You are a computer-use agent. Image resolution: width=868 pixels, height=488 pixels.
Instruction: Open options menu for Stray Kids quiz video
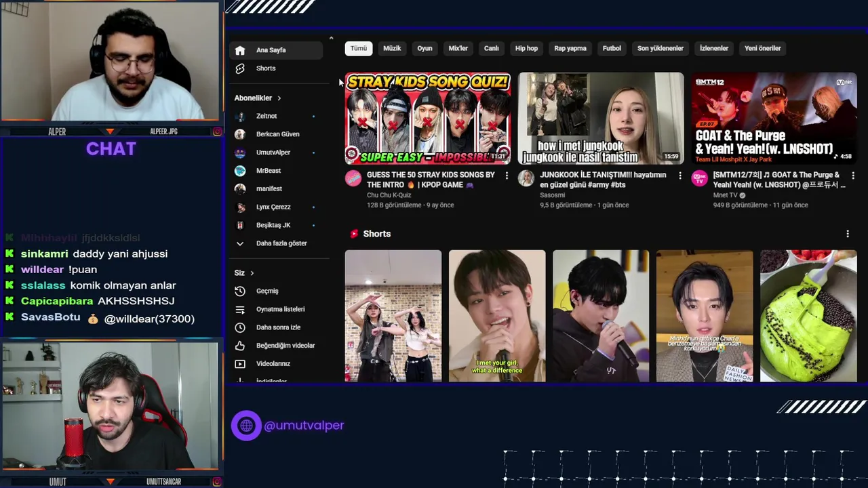tap(507, 176)
